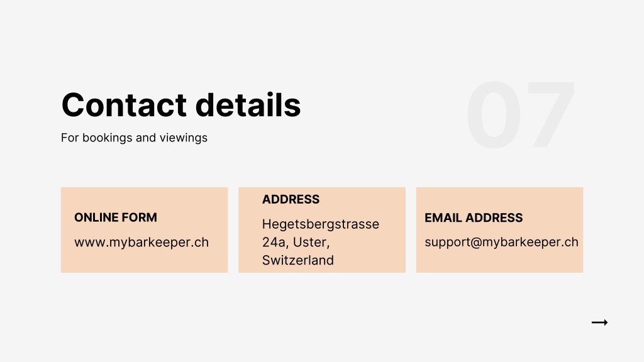Select the Contact details heading
644x362 pixels.
[181, 105]
